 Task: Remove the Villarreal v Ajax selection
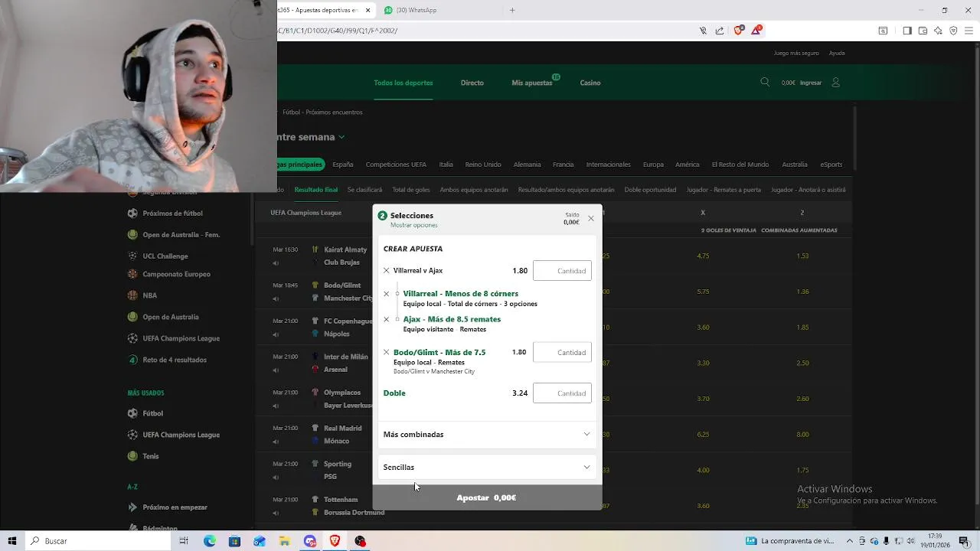[386, 271]
